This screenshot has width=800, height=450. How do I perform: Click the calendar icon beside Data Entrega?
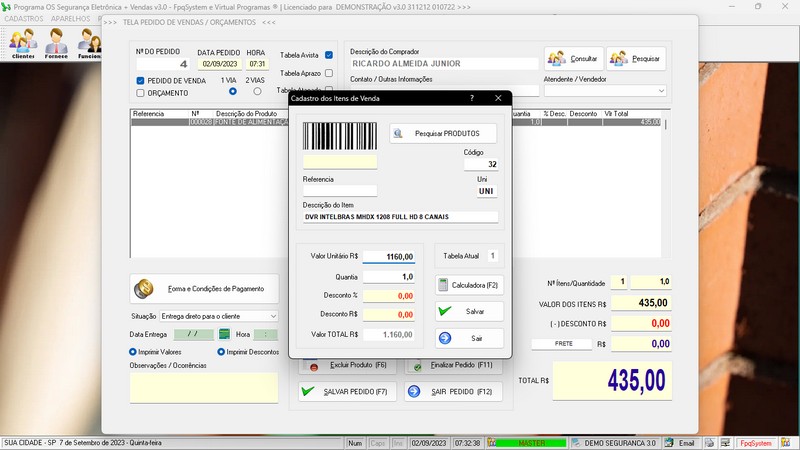225,334
